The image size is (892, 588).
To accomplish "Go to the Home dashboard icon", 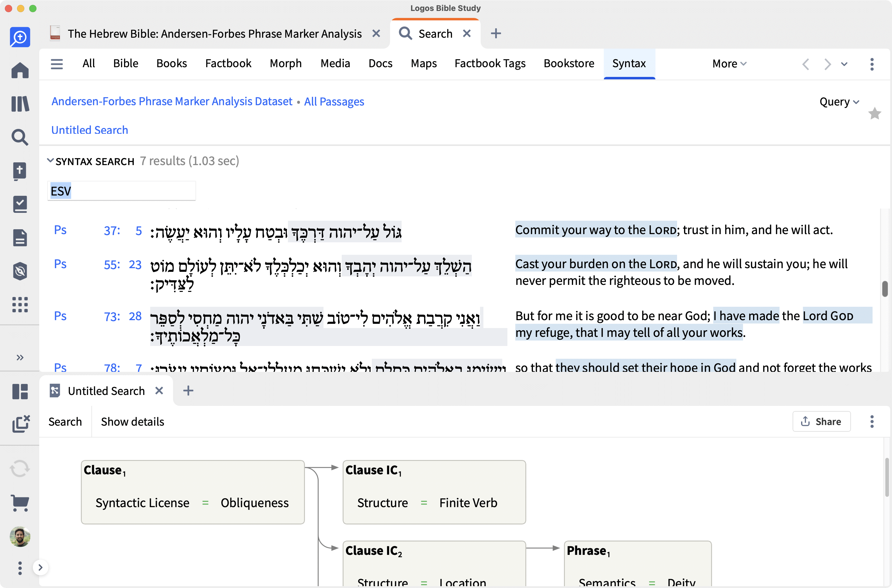I will pos(20,70).
